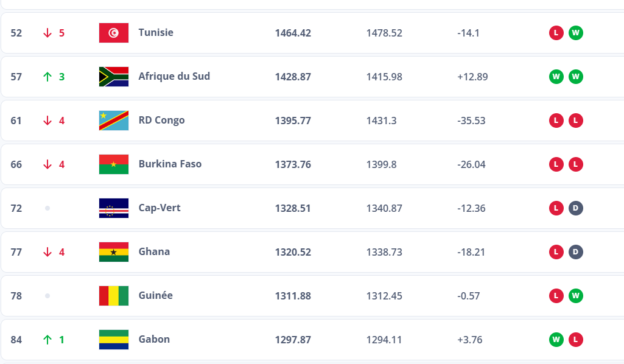Click Ghana's red L result badge

coord(556,252)
